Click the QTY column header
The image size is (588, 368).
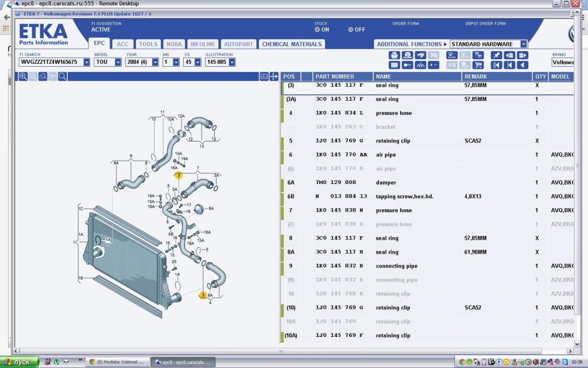(540, 76)
